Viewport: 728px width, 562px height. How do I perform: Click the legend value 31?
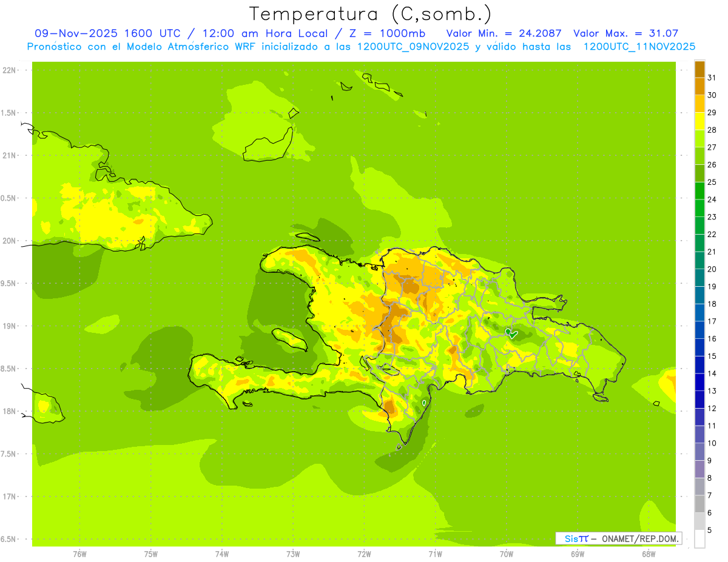click(x=712, y=78)
